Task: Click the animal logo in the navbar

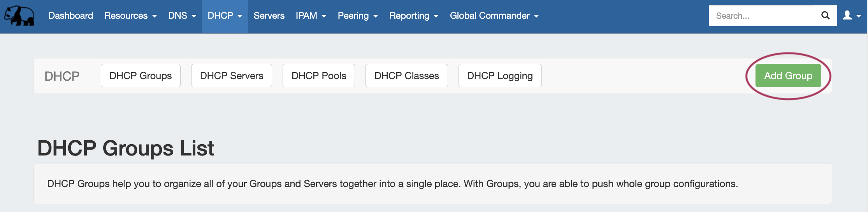Action: click(19, 16)
